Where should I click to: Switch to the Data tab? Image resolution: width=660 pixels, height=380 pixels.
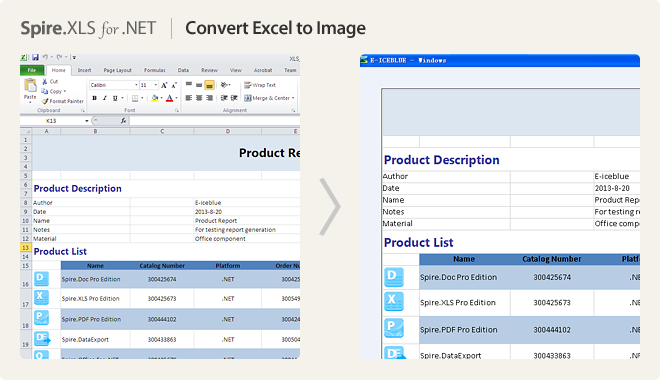tap(183, 70)
